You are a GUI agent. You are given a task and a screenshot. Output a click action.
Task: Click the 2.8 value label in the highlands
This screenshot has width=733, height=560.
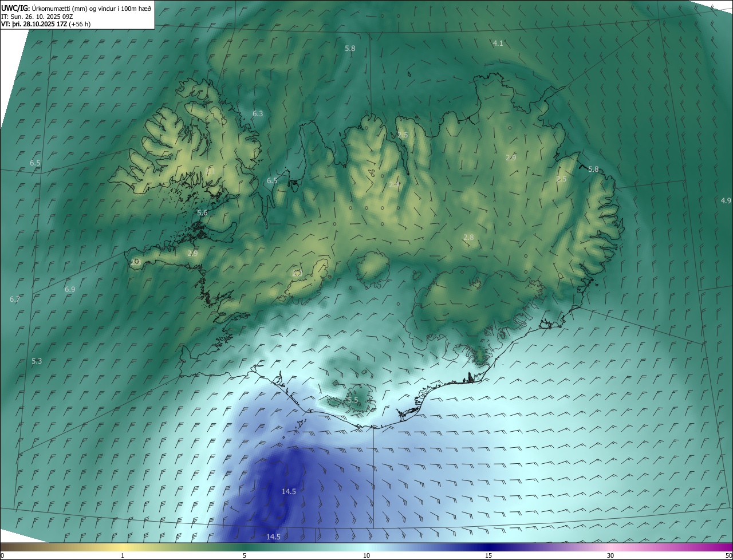point(468,238)
